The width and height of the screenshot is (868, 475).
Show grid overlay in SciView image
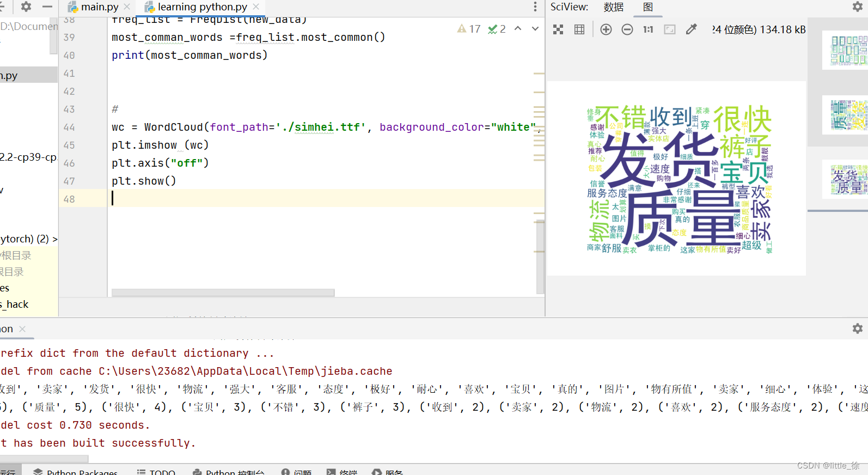coord(579,29)
